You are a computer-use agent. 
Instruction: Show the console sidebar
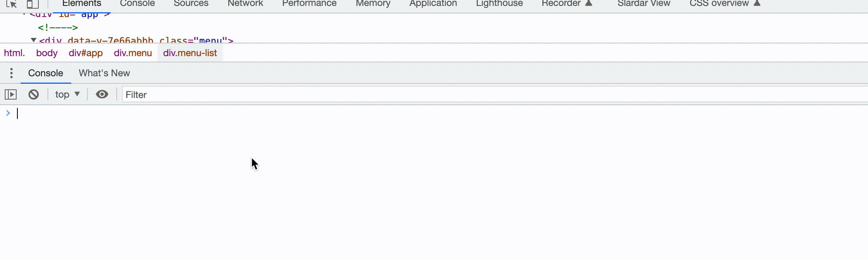[x=11, y=94]
